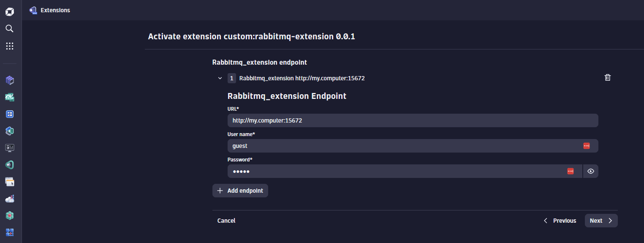Click the 'Password*' field label
Viewport: 644px width, 243px height.
click(240, 159)
